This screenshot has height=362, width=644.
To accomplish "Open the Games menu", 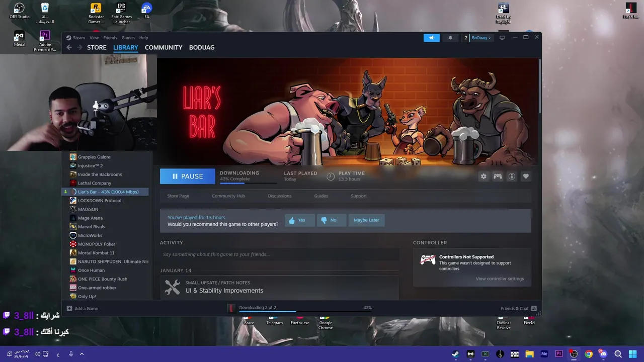I will click(x=128, y=38).
